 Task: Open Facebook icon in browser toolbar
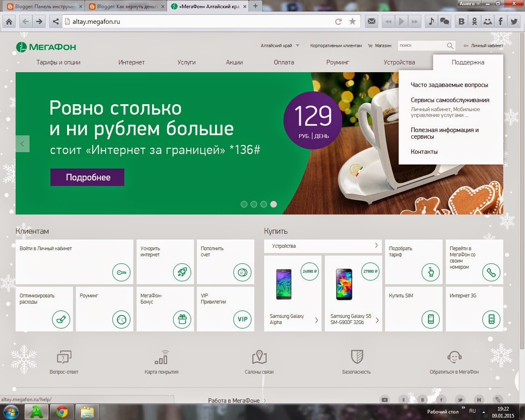[x=501, y=22]
